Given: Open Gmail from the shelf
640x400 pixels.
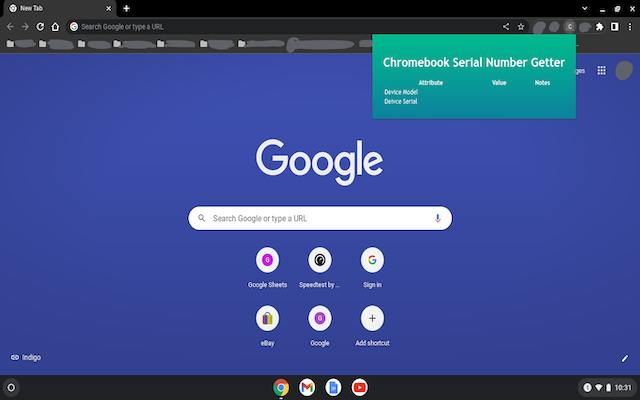Looking at the screenshot, I should 307,387.
